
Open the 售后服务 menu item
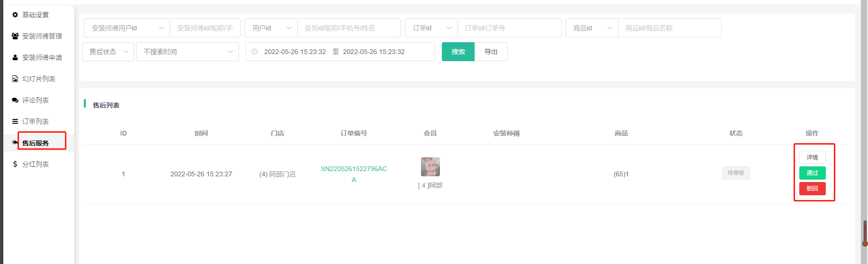[36, 143]
